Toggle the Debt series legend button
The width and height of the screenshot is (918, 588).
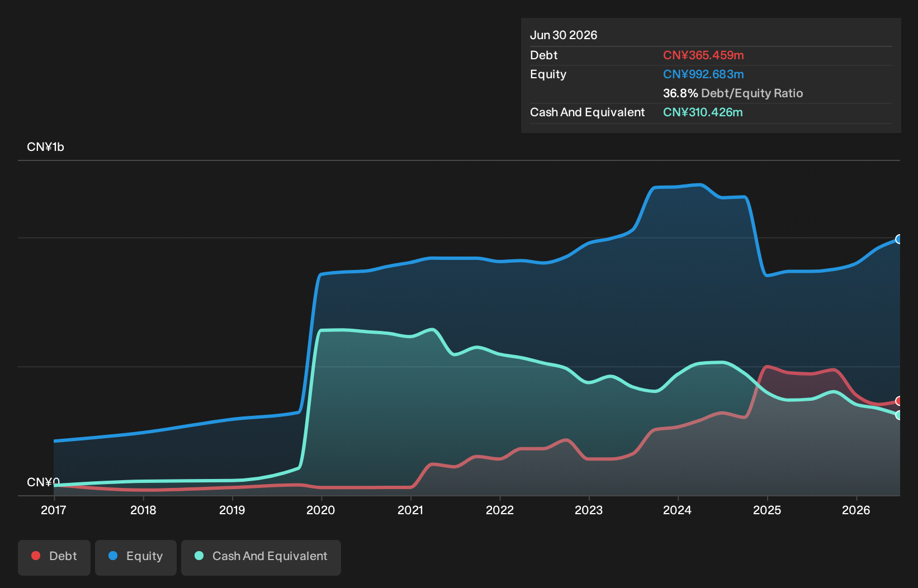54,557
